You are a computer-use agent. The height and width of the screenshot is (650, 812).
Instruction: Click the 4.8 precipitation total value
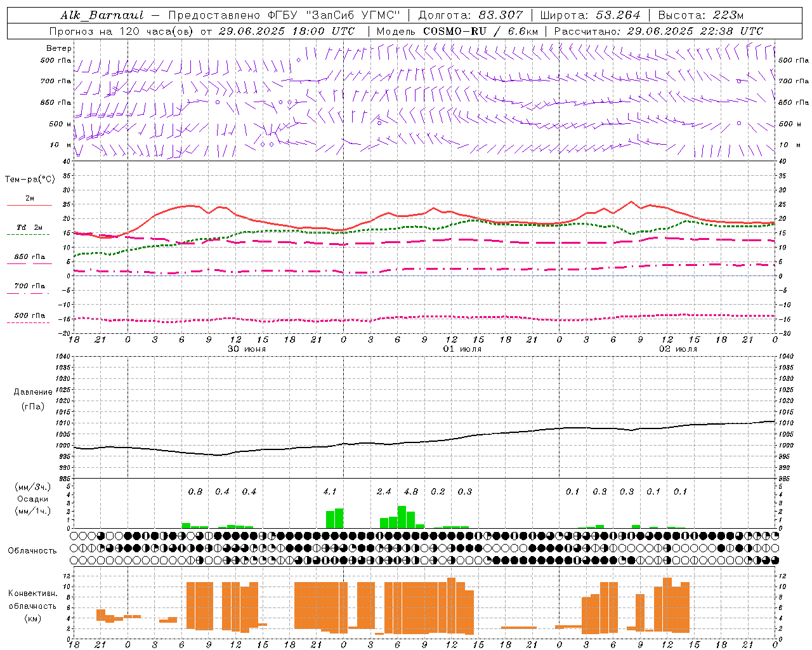coord(411,492)
